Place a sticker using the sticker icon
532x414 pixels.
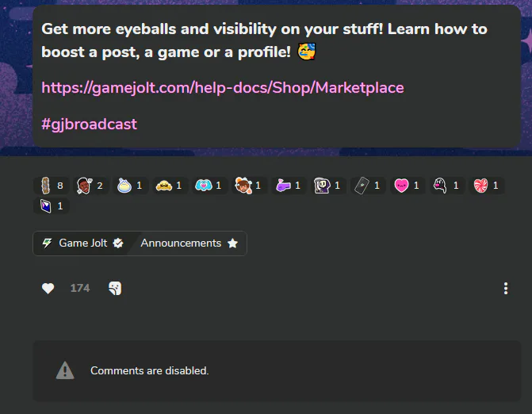(x=115, y=288)
